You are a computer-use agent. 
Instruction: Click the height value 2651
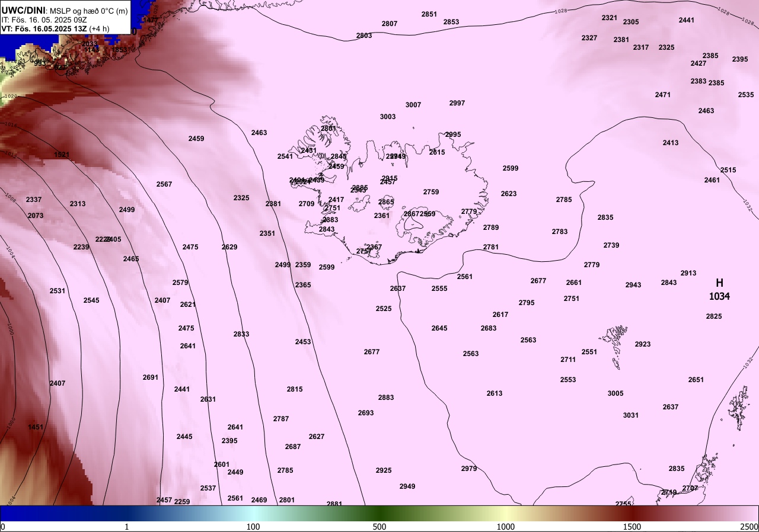point(696,380)
